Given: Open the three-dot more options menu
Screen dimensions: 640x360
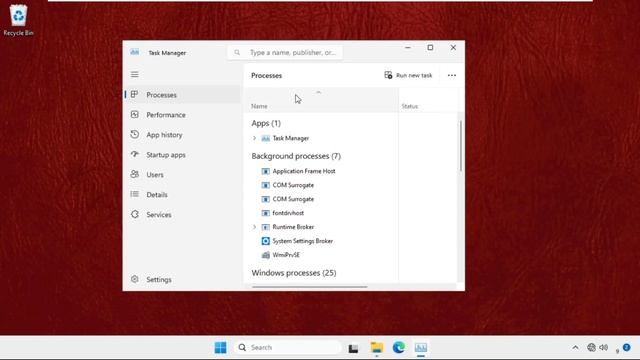Looking at the screenshot, I should coord(451,75).
